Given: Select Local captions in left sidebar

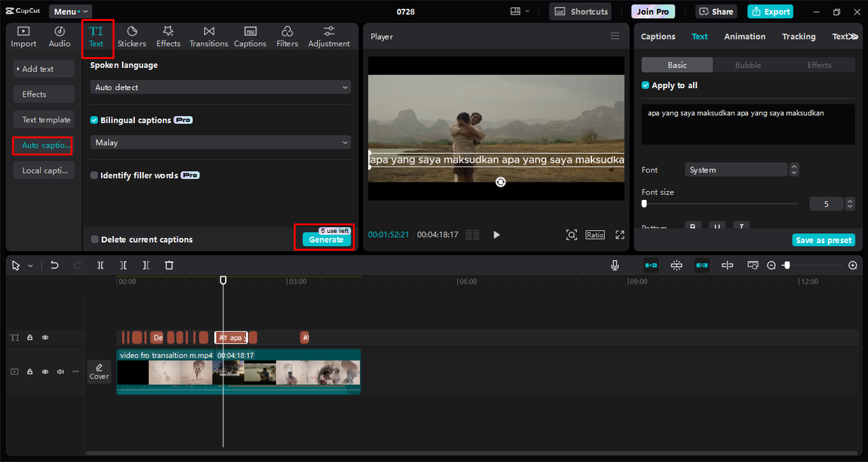Looking at the screenshot, I should (x=44, y=171).
